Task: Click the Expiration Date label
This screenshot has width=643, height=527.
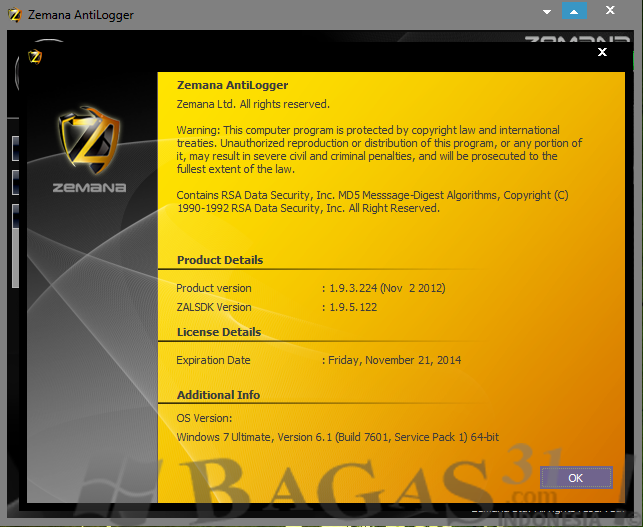Action: (213, 360)
